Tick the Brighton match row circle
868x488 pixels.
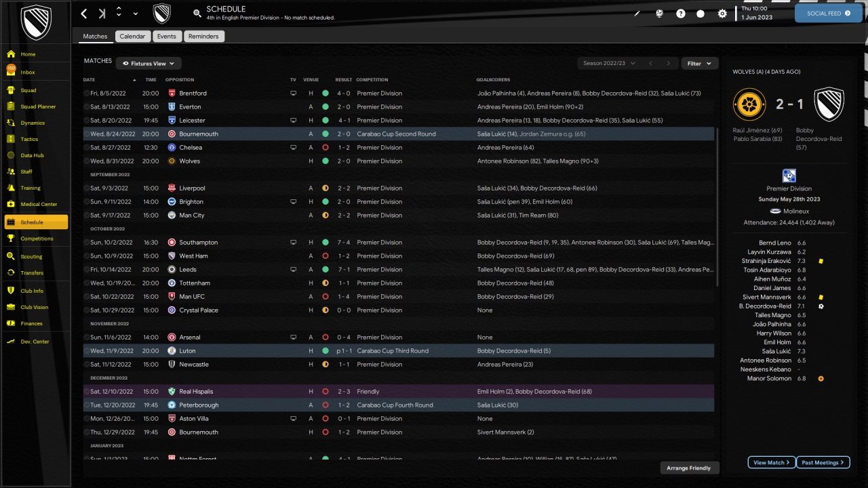[x=87, y=202]
